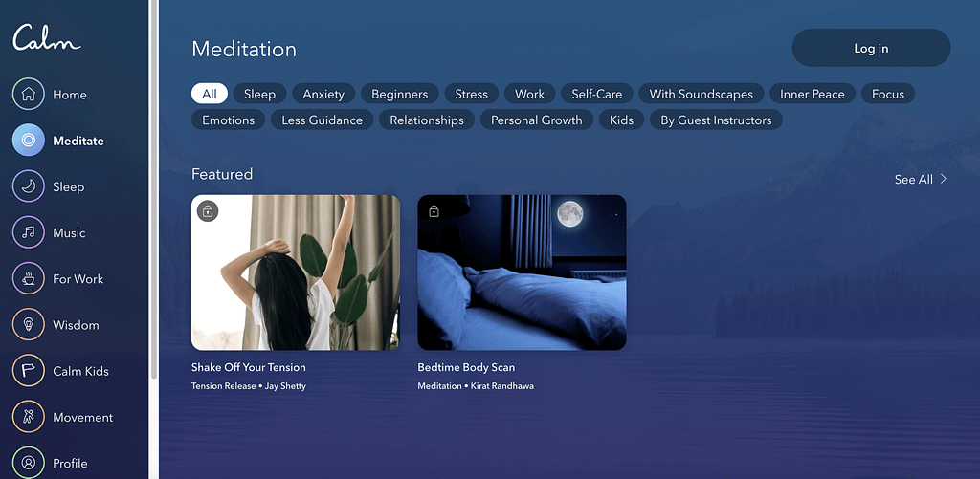
Task: Open Music label in sidebar
Action: coord(69,233)
